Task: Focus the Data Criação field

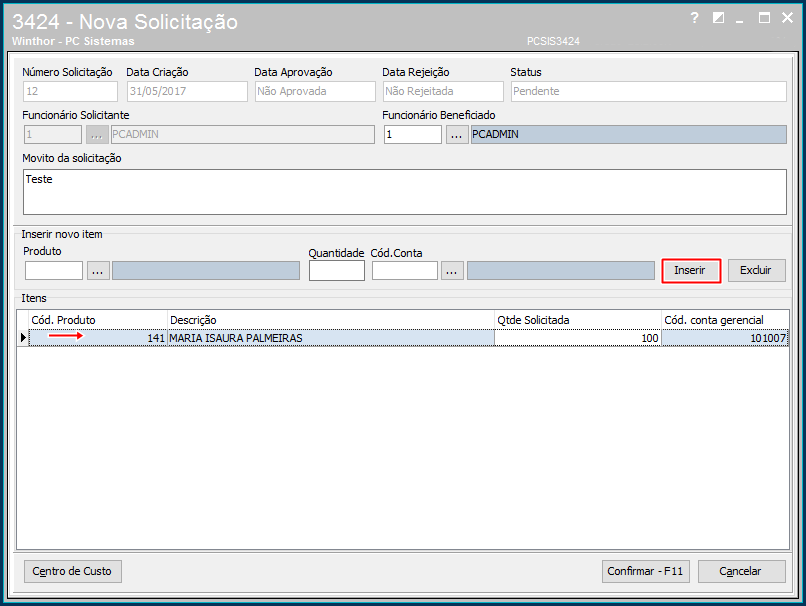Action: pyautogui.click(x=187, y=91)
